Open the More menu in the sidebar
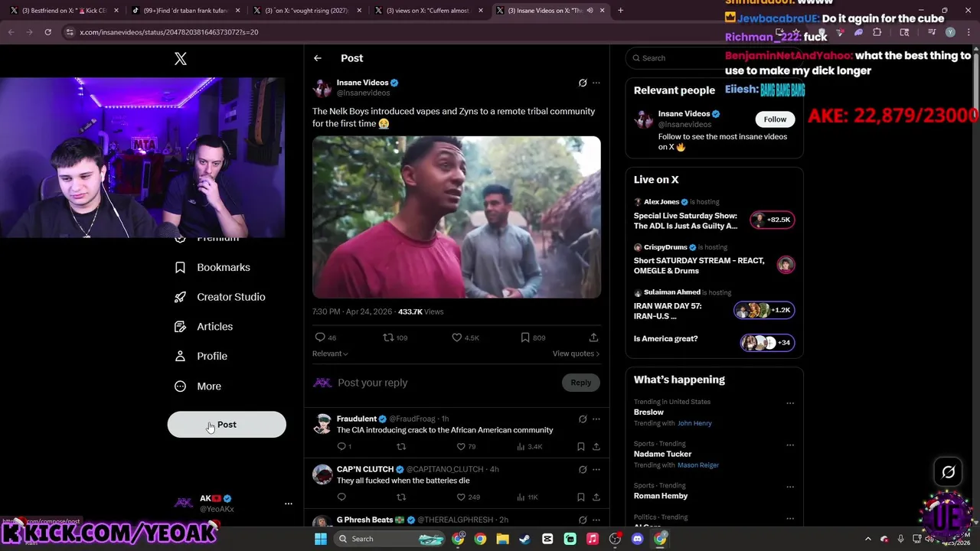This screenshot has width=980, height=551. pyautogui.click(x=198, y=386)
